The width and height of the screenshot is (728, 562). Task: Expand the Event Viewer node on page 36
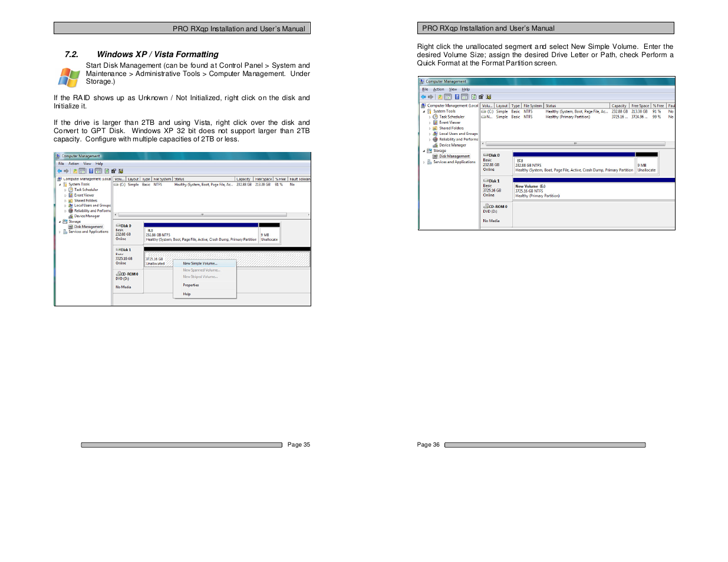click(430, 123)
